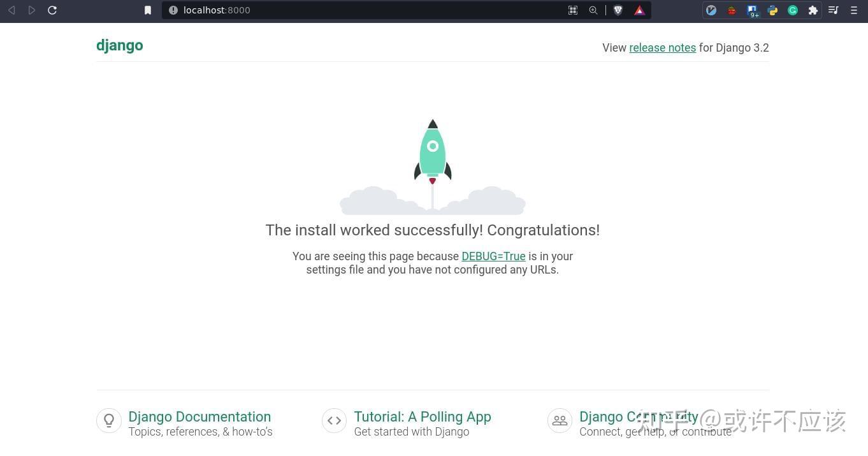This screenshot has height=456, width=868.
Task: Open the QR code generator icon
Action: 572,10
